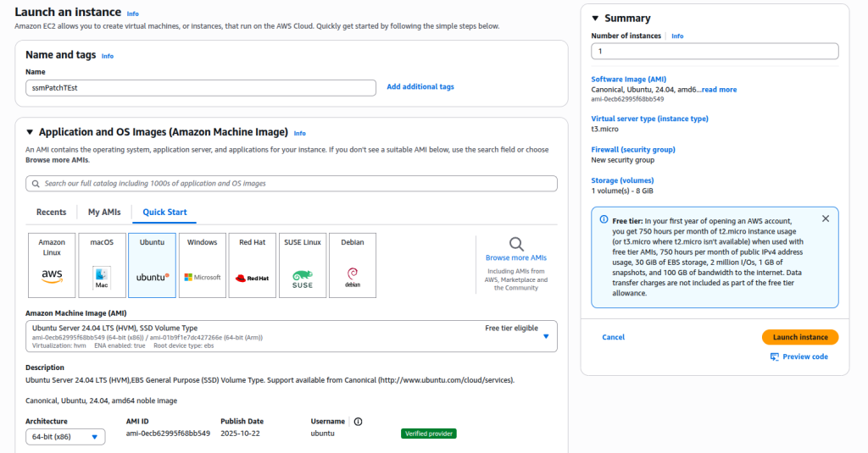Click the username value ubuntu
The width and height of the screenshot is (868, 453).
pos(322,434)
